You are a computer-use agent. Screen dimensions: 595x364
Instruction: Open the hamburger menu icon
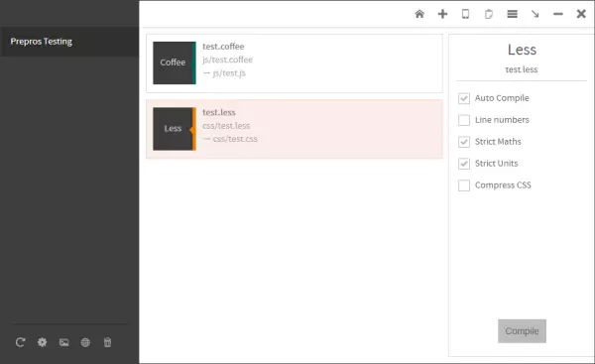(513, 14)
